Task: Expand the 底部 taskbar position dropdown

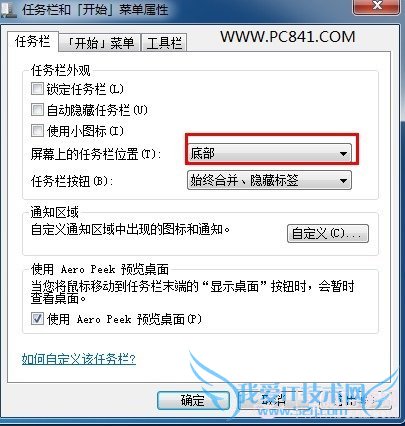Action: (269, 153)
